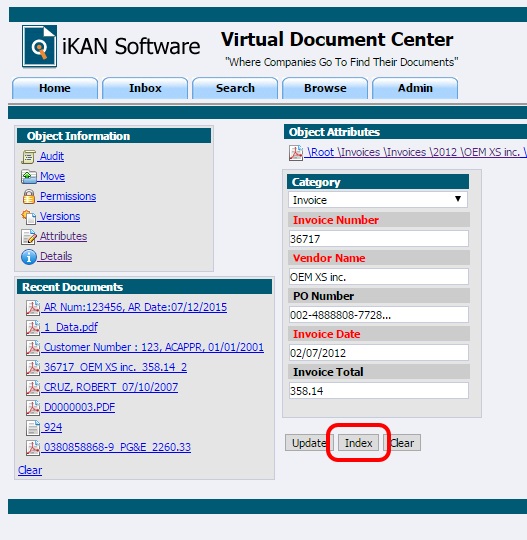Click PDF icon beside D0000003.PDF
The height and width of the screenshot is (540, 527).
[33, 407]
